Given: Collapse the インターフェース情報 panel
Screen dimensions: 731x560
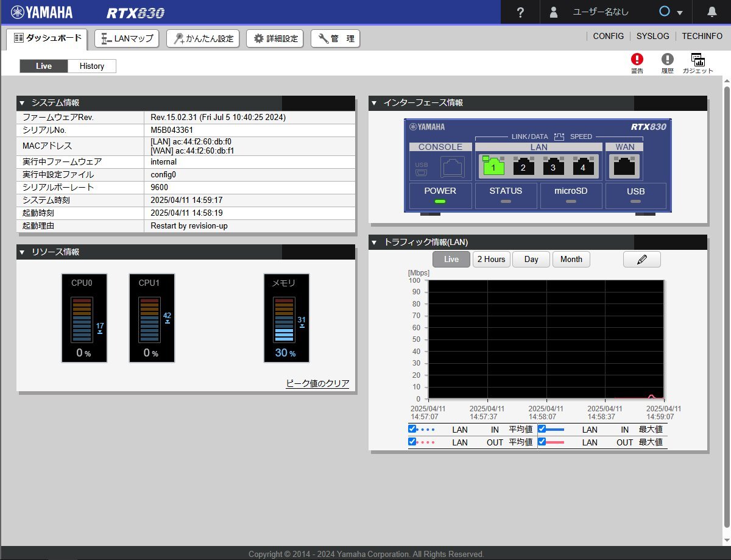Looking at the screenshot, I should [374, 103].
